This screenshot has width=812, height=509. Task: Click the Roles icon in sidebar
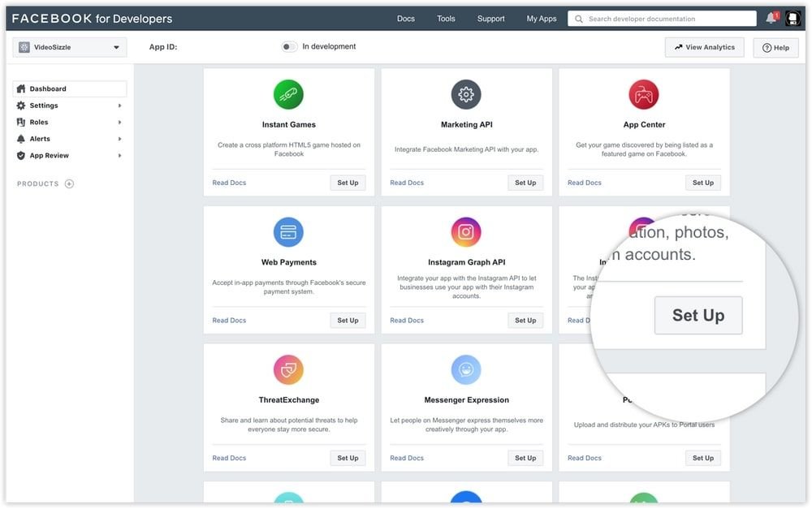tap(21, 123)
